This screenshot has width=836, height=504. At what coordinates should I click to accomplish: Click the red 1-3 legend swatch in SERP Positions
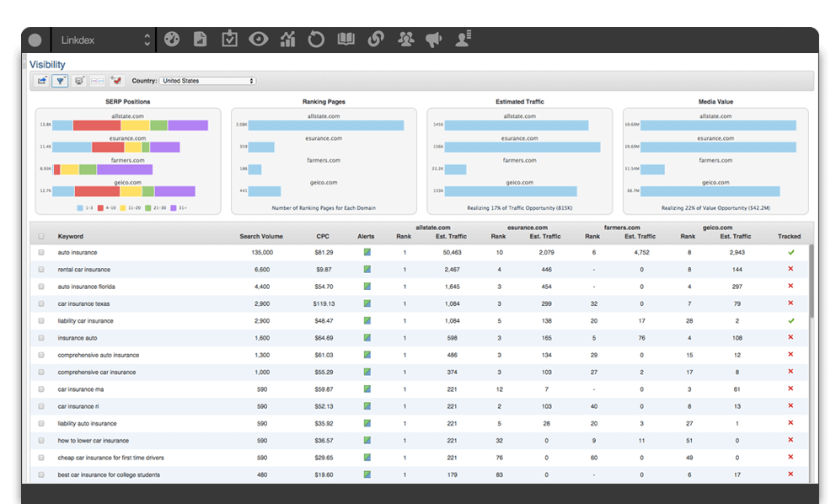[x=101, y=206]
